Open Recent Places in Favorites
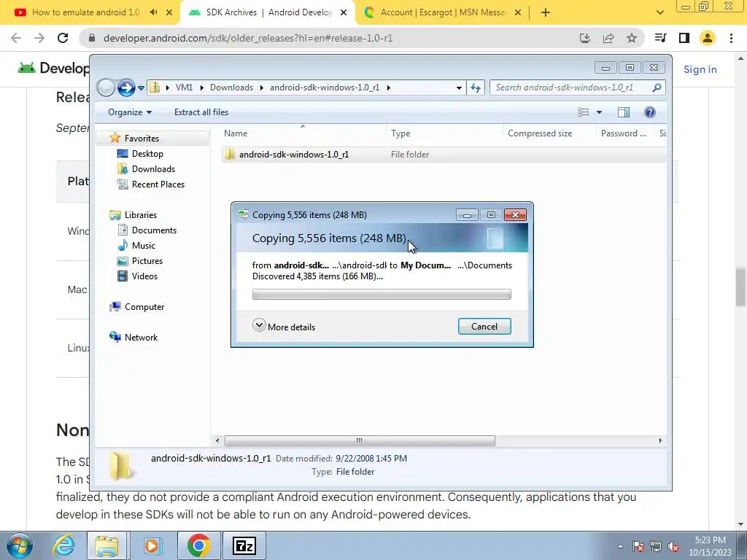The image size is (747, 560). (158, 184)
